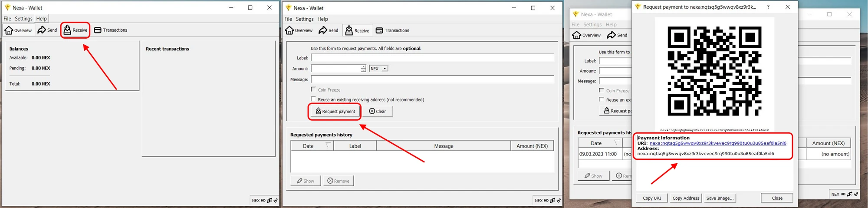This screenshot has height=208, width=868.
Task: Open Transactions tab in the Balances window
Action: tap(111, 30)
